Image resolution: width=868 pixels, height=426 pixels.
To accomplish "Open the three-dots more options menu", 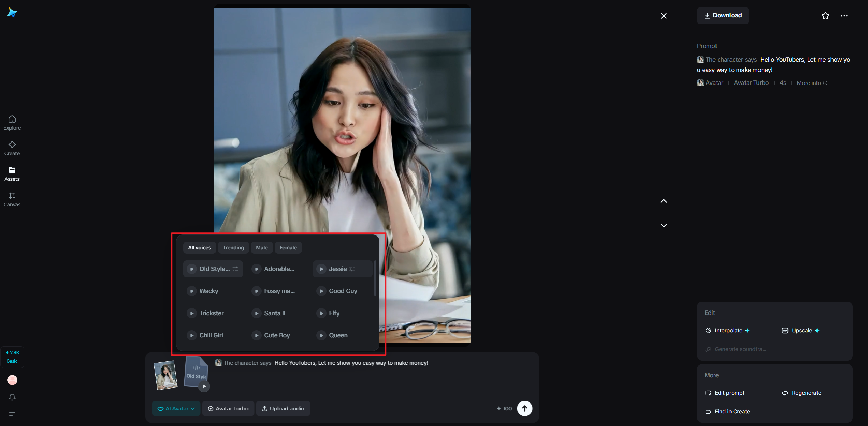I will click(844, 16).
